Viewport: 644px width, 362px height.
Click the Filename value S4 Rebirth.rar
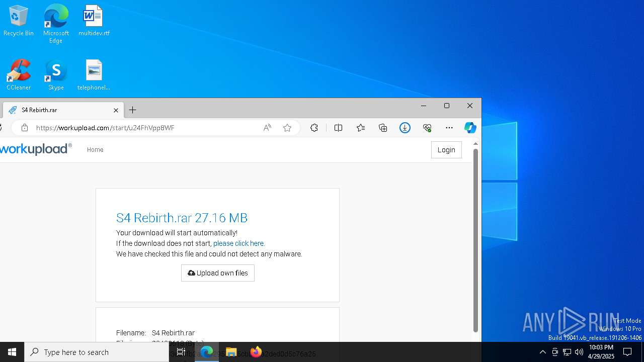pyautogui.click(x=173, y=333)
